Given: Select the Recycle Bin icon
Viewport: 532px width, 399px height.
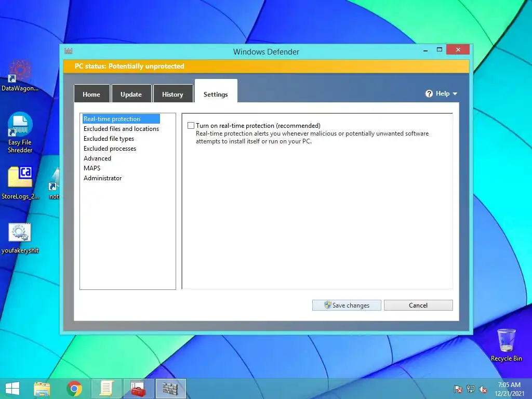Looking at the screenshot, I should [x=506, y=345].
